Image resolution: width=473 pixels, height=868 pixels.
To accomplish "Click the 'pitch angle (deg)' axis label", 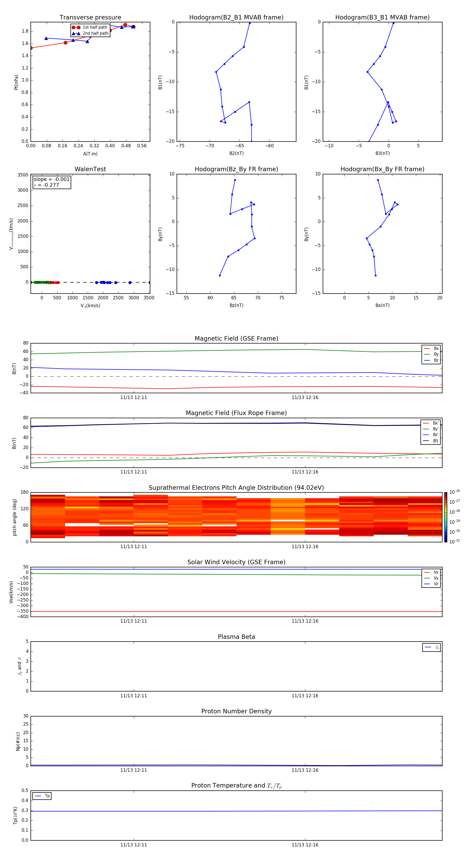I will 14,517.
